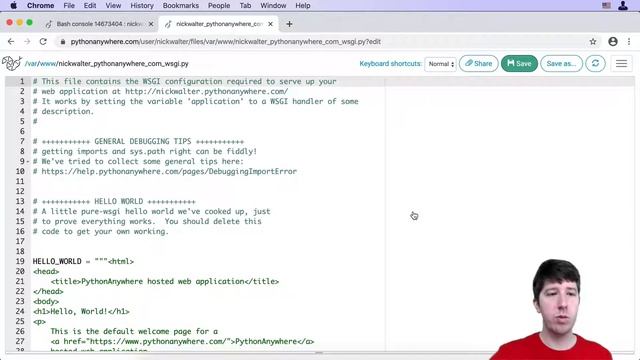Screen dimensions: 640x360
Task: Open the File menu
Action: [69, 6]
